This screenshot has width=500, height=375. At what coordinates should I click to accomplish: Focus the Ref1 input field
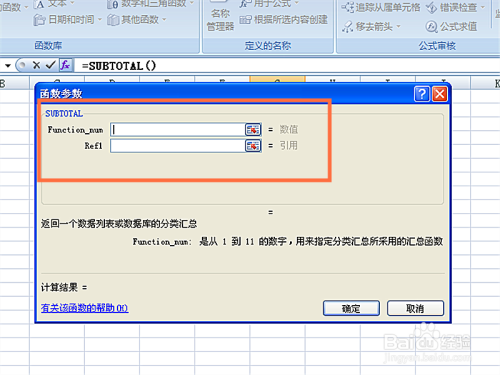(x=178, y=146)
